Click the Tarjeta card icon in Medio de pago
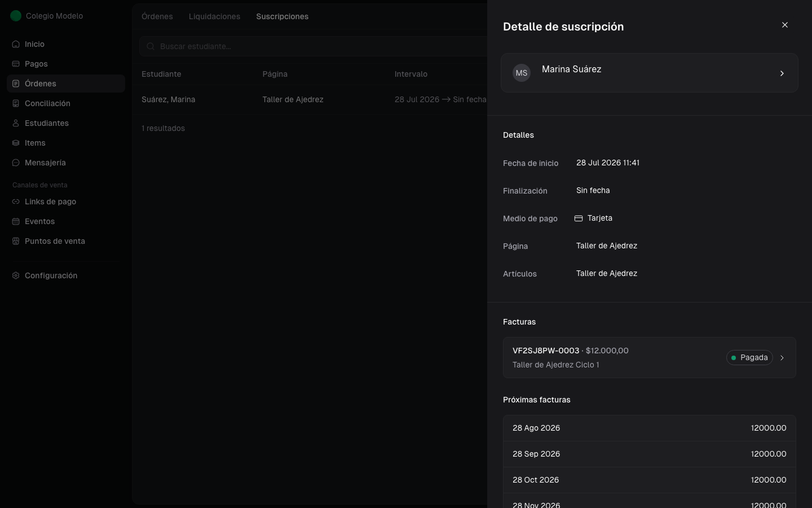 [x=579, y=218]
